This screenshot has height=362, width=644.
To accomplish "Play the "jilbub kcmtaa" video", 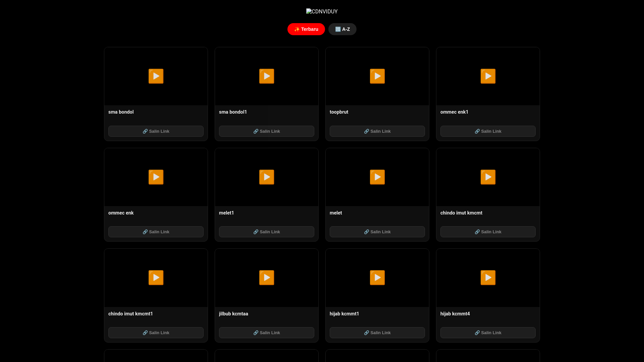I will pos(267,278).
